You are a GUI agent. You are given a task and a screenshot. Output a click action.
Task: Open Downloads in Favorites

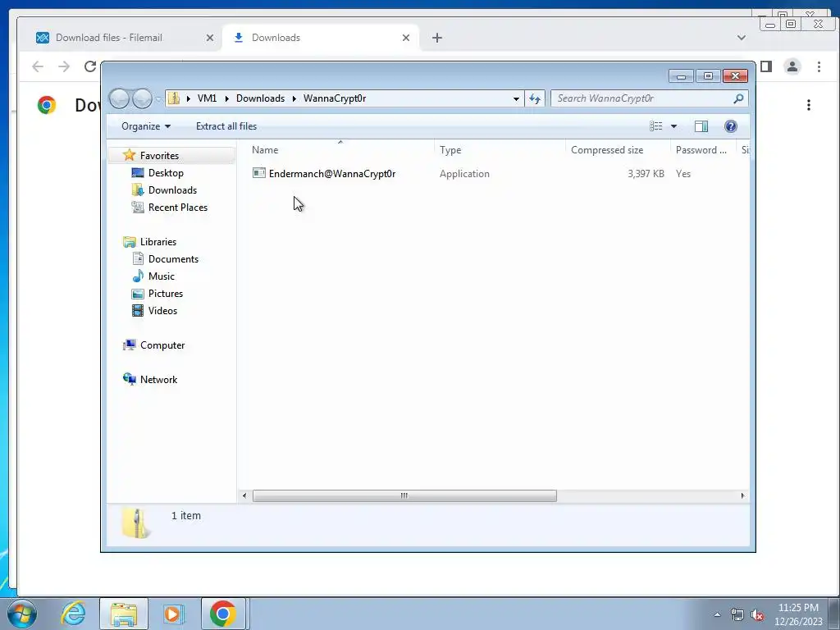click(x=172, y=190)
